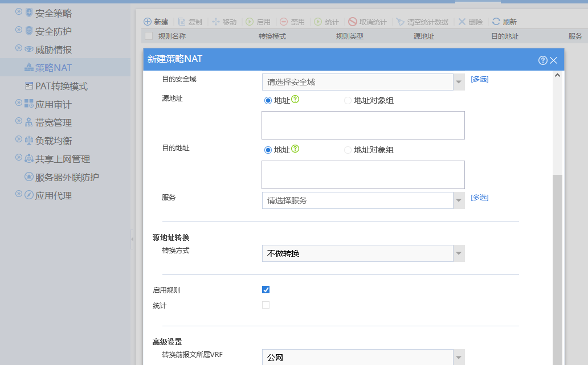Image resolution: width=588 pixels, height=365 pixels.
Task: Click the 删除 delete icon in toolbar
Action: click(x=462, y=22)
